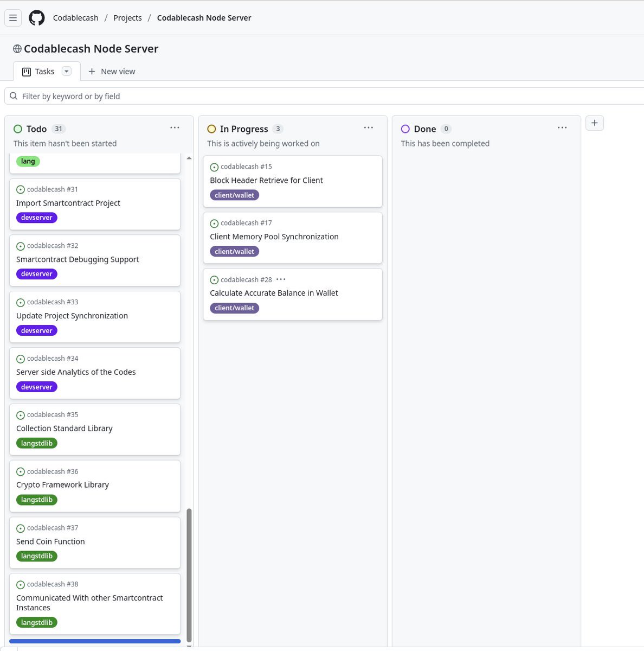The width and height of the screenshot is (644, 651).
Task: Click client/wallet label on card #17
Action: point(234,252)
